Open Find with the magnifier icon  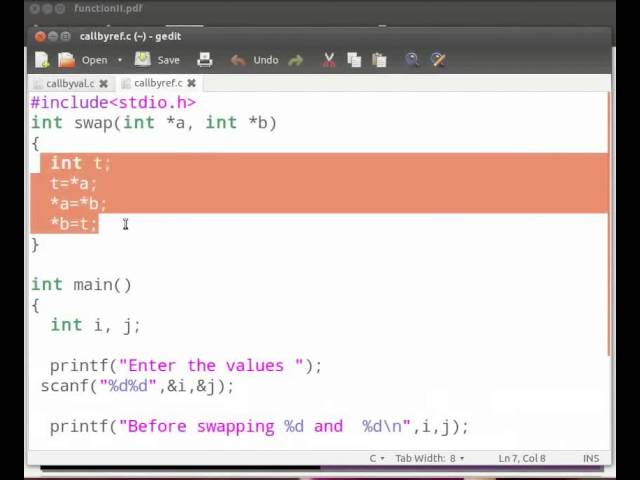tap(412, 60)
